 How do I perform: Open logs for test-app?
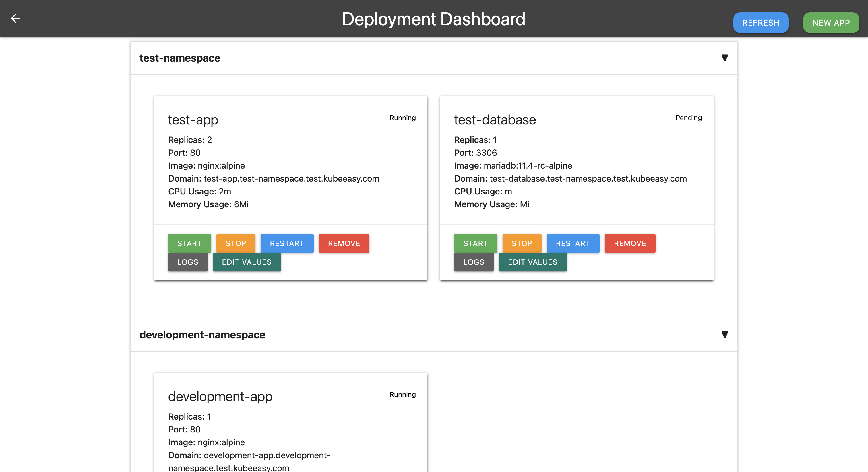(188, 262)
